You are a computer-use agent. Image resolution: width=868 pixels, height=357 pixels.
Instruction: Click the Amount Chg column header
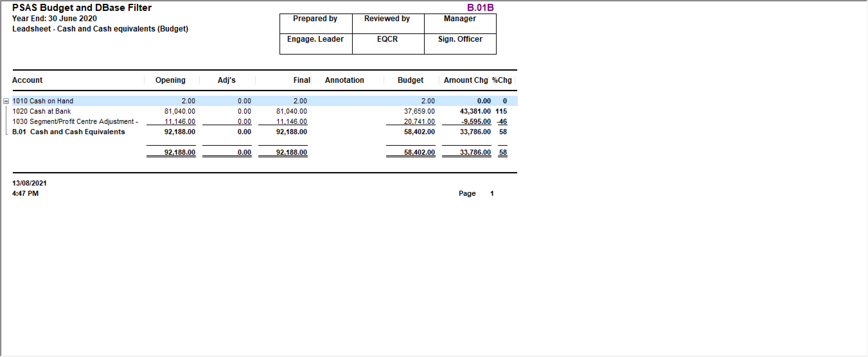465,80
